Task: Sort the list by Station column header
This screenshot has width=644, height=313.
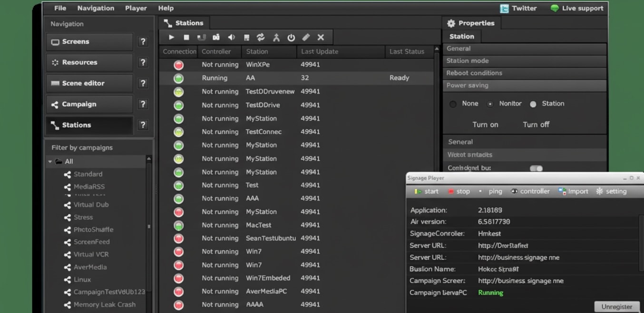Action: [x=269, y=51]
